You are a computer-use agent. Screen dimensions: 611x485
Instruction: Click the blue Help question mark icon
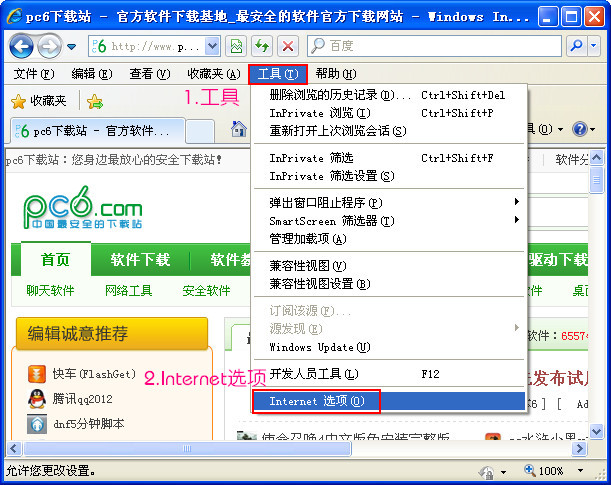click(x=580, y=129)
